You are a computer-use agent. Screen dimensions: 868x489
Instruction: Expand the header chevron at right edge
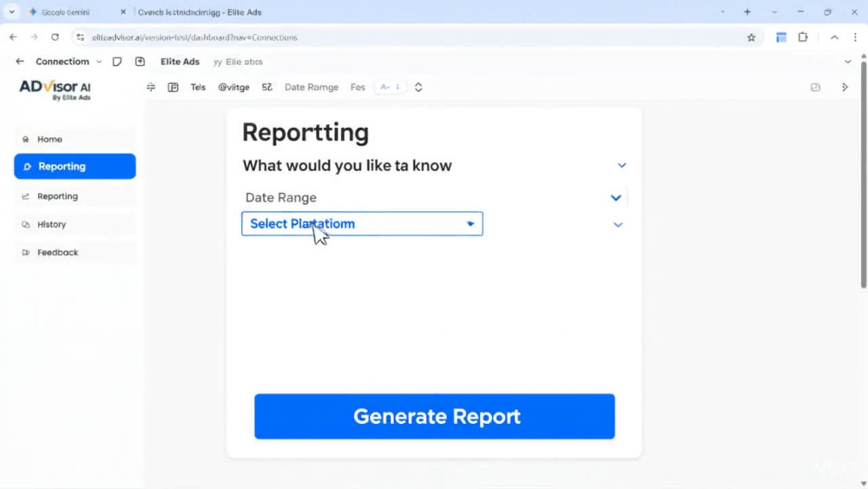coord(847,62)
